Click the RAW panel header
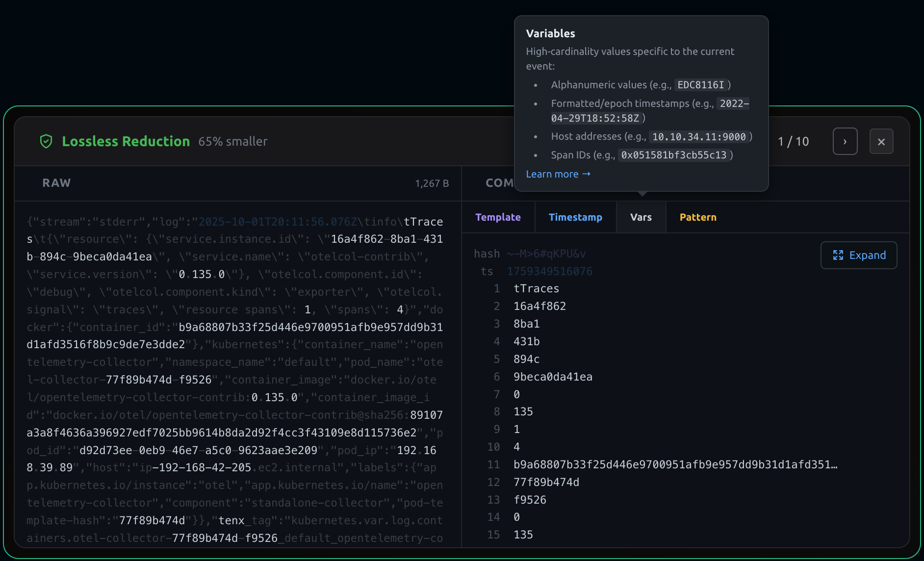 56,183
